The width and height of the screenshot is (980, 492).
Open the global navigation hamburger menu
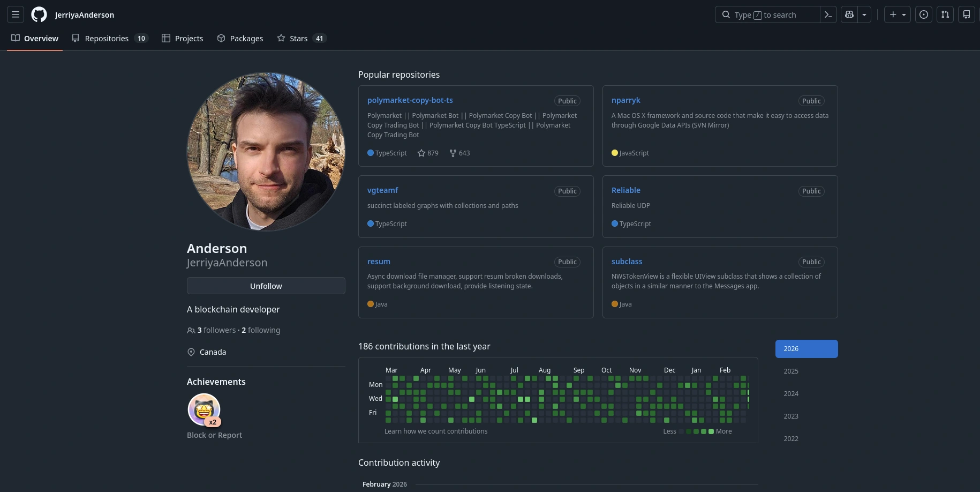(16, 14)
